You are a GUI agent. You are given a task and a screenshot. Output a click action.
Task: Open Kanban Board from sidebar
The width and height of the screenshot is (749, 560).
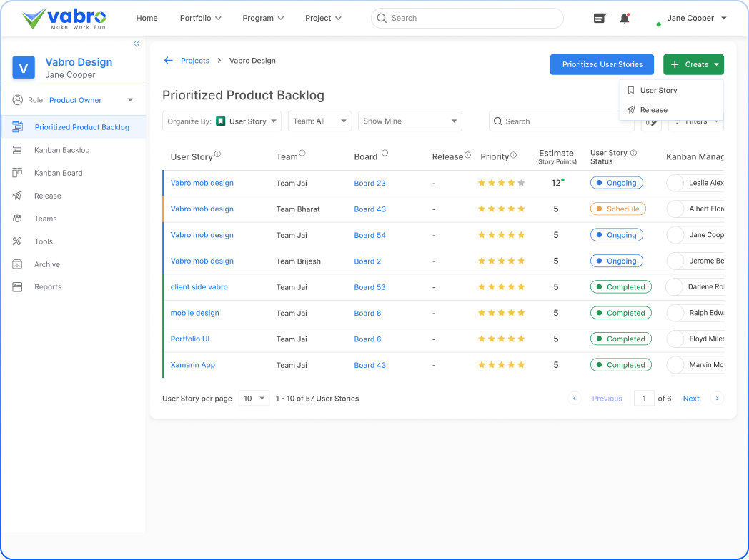click(x=58, y=173)
